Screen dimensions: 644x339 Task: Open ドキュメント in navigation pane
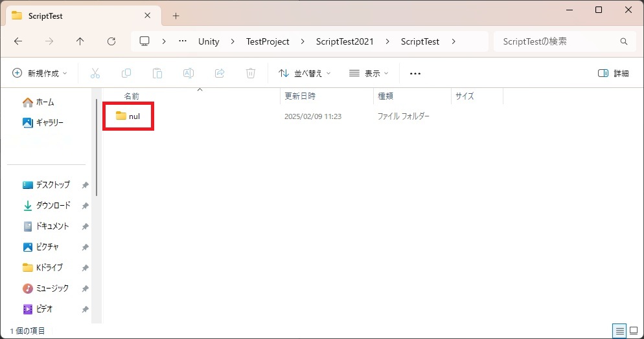coord(45,226)
